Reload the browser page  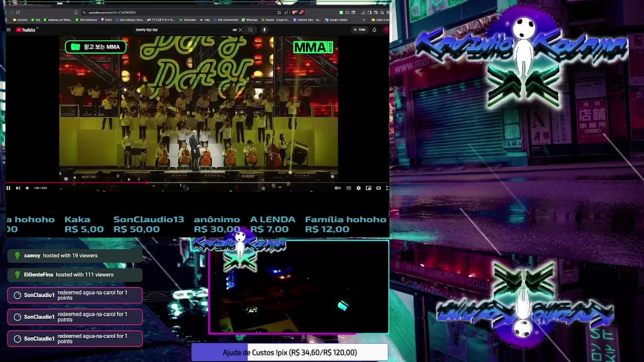click(18, 13)
